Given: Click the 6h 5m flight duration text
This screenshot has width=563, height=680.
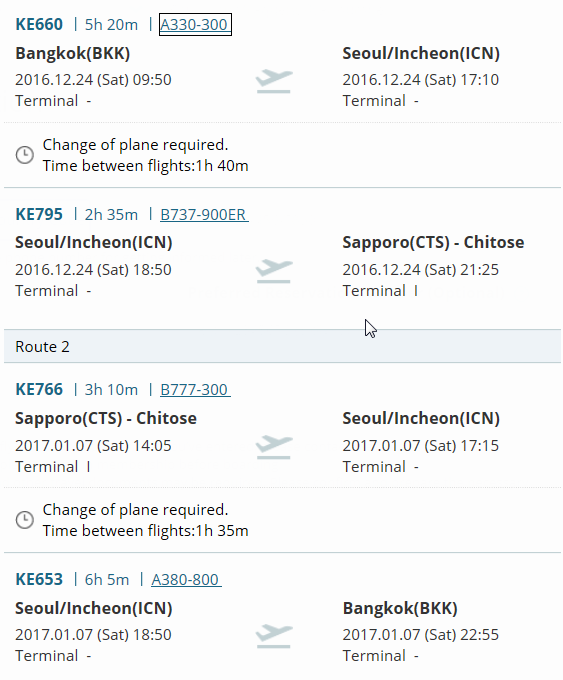Looking at the screenshot, I should [x=107, y=579].
